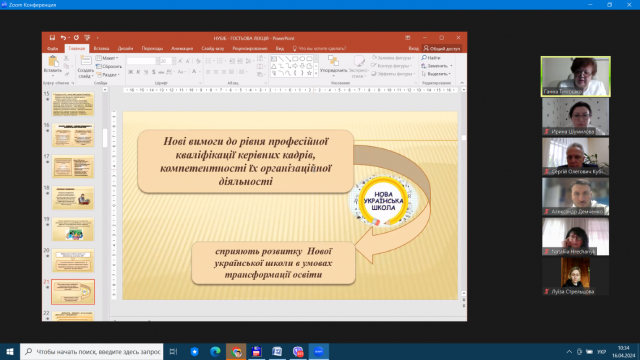Toggle strikethrough (abc) formatting
Viewport: 640px width, 360px height.
point(161,72)
